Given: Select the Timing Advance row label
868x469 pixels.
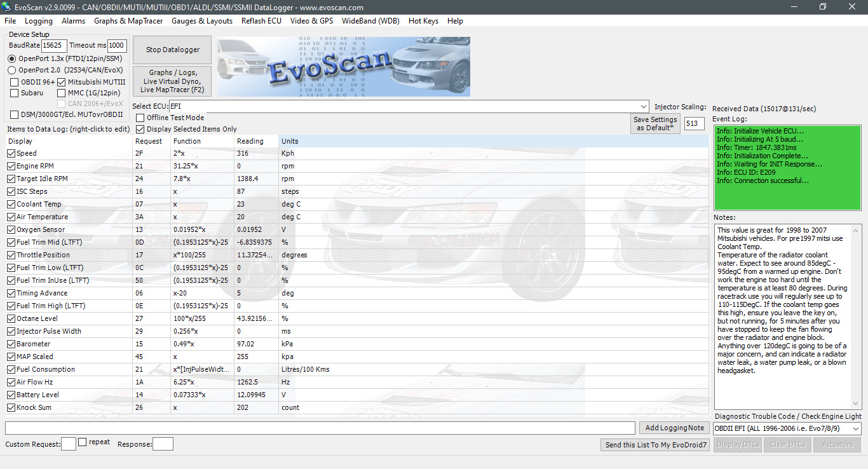Looking at the screenshot, I should tap(42, 293).
